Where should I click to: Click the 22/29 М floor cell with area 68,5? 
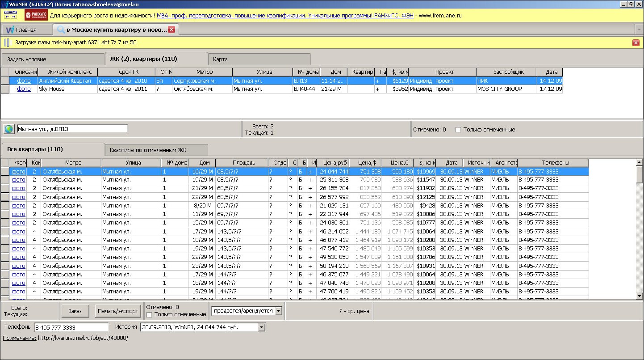pyautogui.click(x=202, y=197)
